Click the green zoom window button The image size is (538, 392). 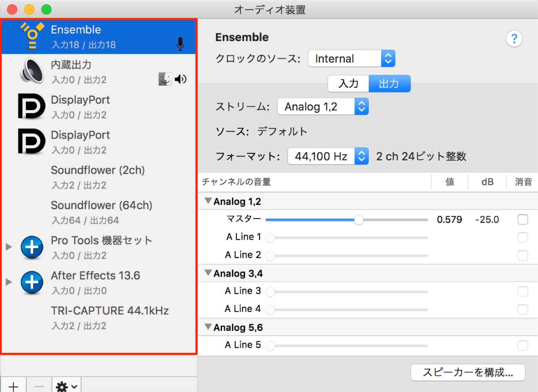coord(46,9)
